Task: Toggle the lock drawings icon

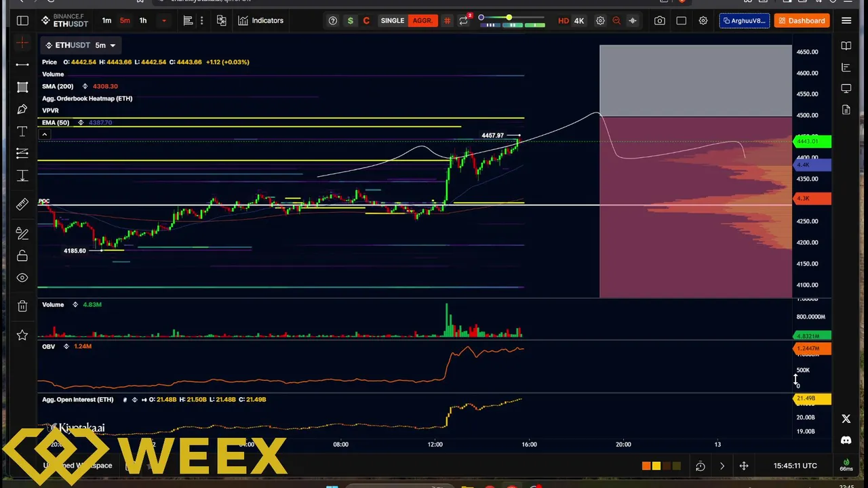Action: point(22,256)
